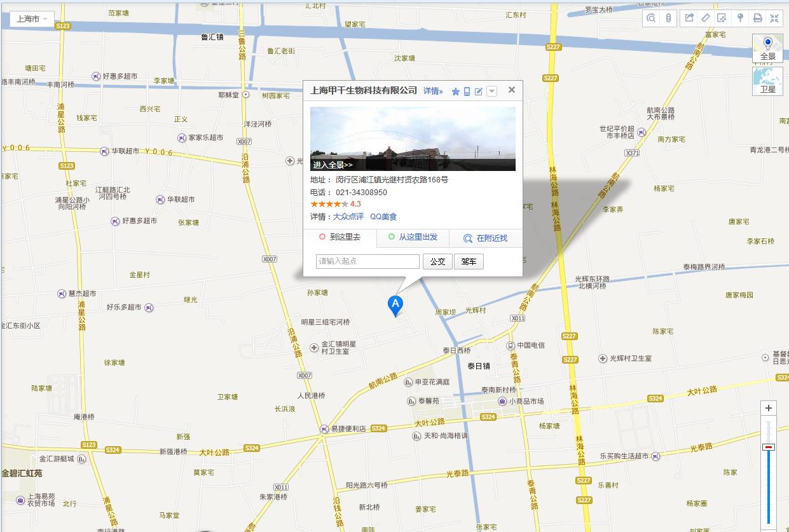Select the ruler distance measuring tool
789x532 pixels.
coord(706,18)
